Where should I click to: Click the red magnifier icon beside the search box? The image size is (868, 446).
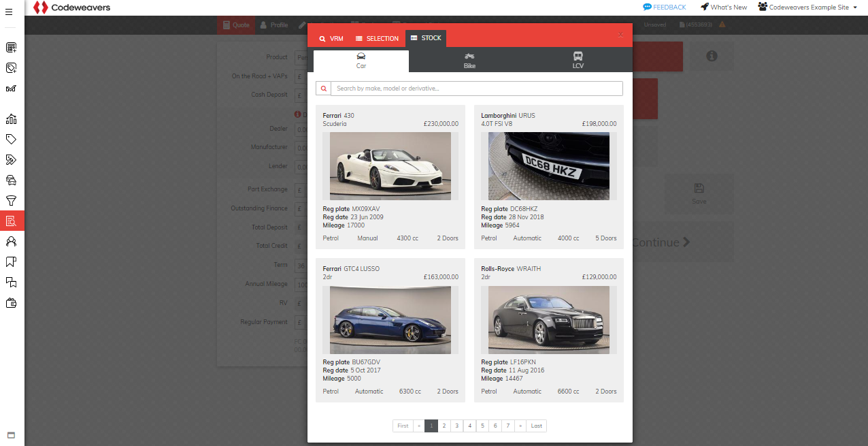point(323,89)
